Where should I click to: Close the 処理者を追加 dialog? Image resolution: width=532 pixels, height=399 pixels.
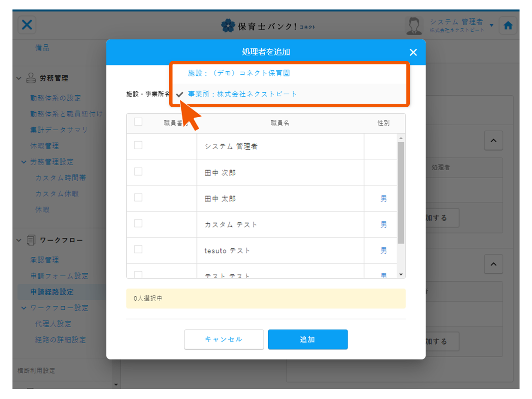pos(413,52)
